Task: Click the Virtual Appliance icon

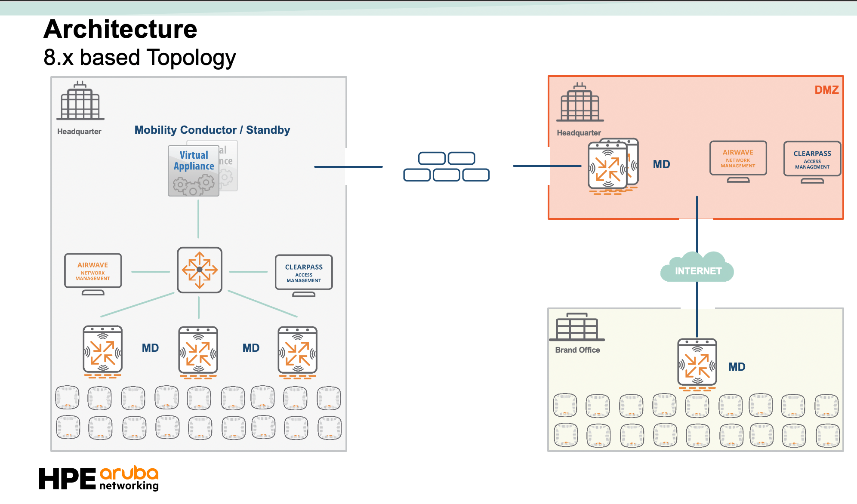Action: pyautogui.click(x=194, y=171)
